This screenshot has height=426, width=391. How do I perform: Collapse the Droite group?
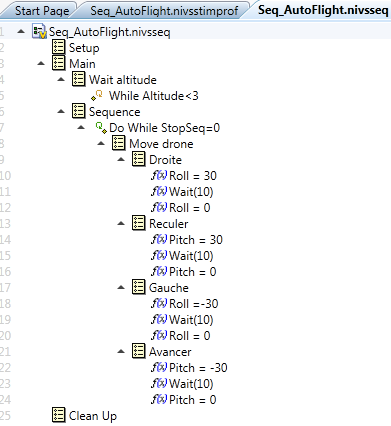click(121, 159)
